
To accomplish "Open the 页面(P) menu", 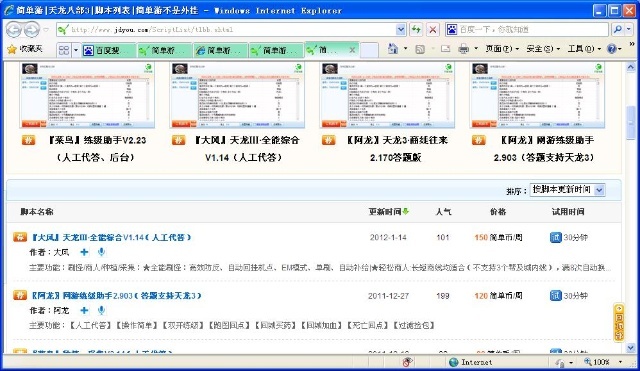I will coord(502,49).
